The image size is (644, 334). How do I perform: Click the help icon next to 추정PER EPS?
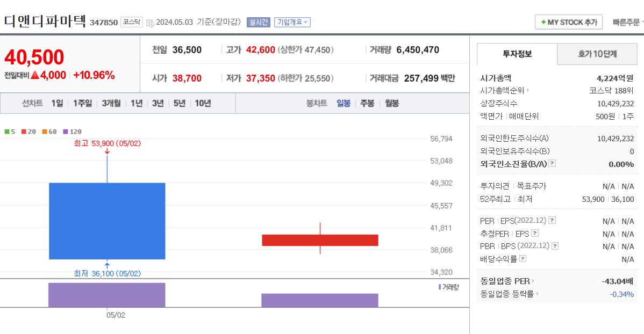click(535, 233)
